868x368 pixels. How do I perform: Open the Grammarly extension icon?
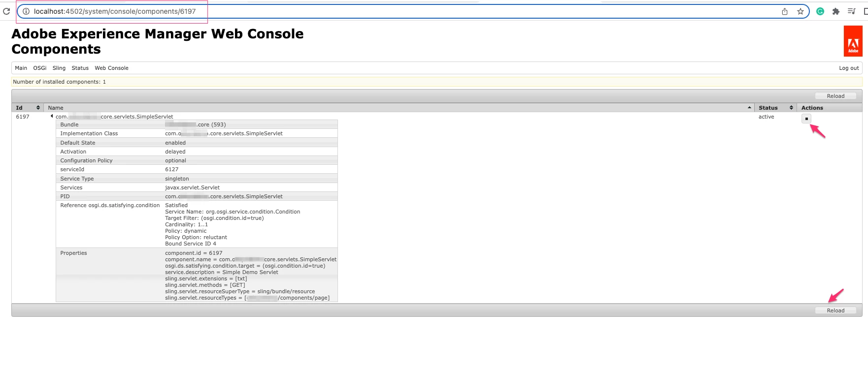tap(820, 11)
